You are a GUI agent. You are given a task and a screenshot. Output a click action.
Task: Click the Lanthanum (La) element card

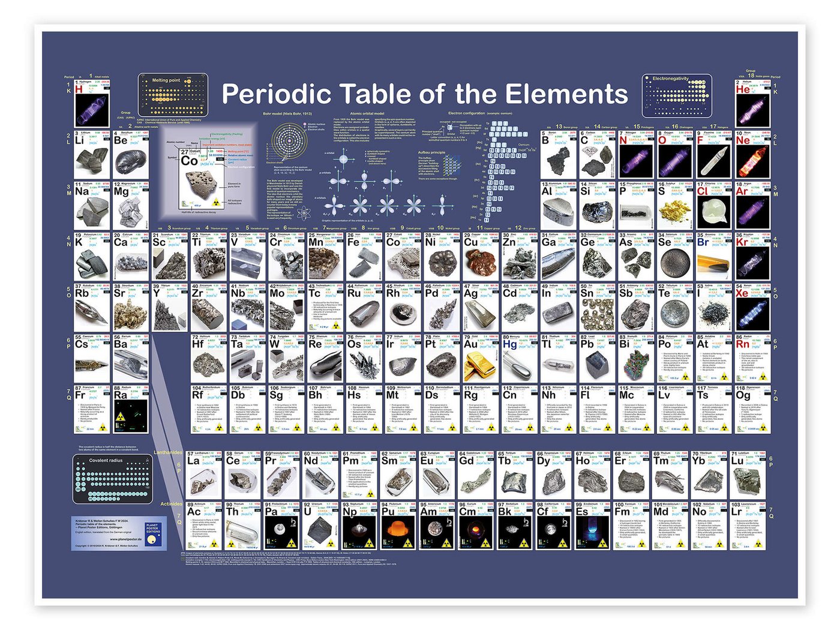pos(204,475)
